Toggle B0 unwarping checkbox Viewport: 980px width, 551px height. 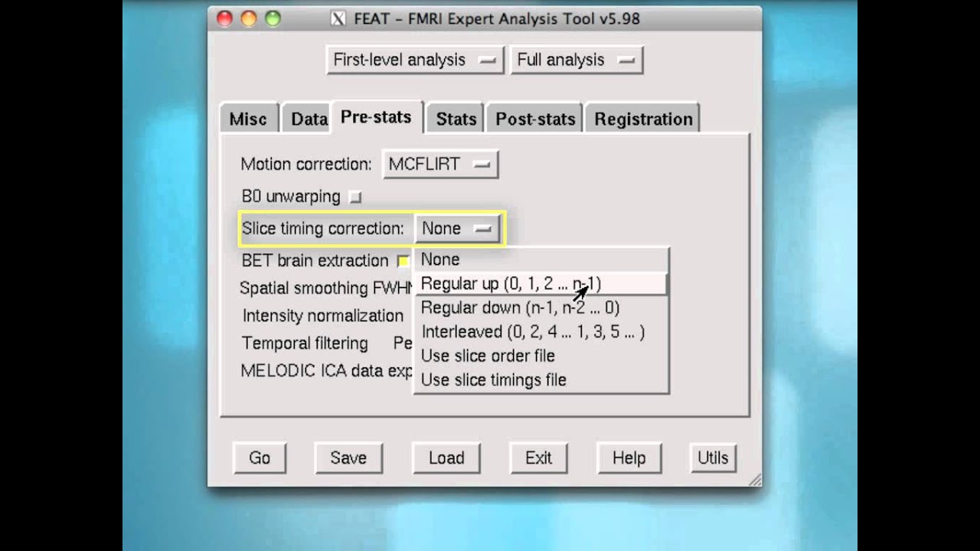(354, 197)
